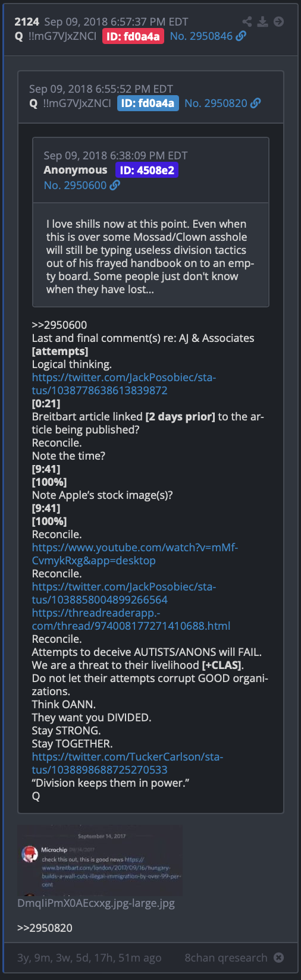Click the DmqIiPmX0AEcxxg.jpg-large.jpg filename
This screenshot has height=980, width=301.
[x=96, y=903]
